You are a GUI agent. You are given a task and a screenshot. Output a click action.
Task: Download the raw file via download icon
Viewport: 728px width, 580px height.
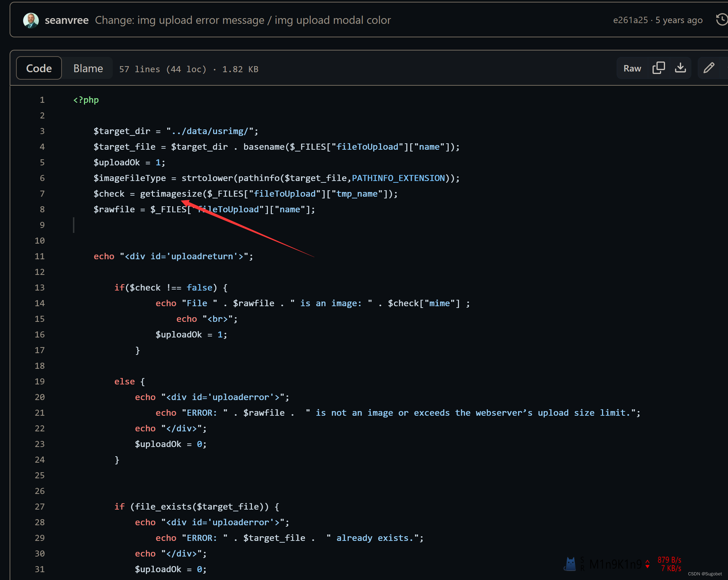(x=680, y=68)
